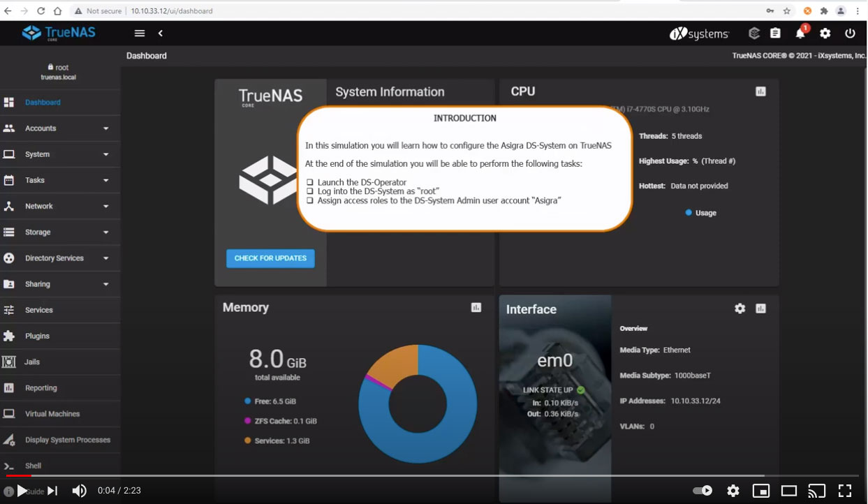Click the Usage legend entry
868x504 pixels.
click(701, 213)
